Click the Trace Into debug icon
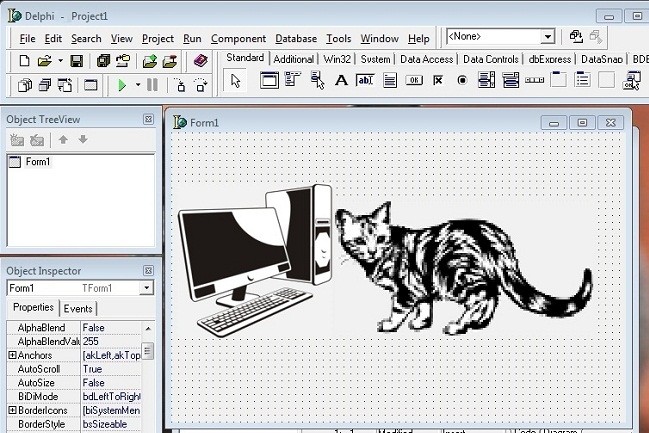 point(181,85)
